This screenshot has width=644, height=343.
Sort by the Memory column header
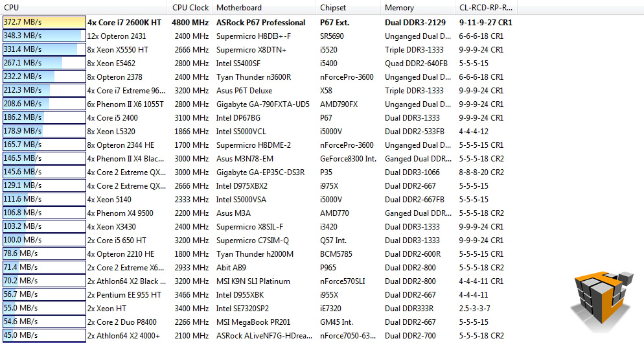pyautogui.click(x=418, y=7)
